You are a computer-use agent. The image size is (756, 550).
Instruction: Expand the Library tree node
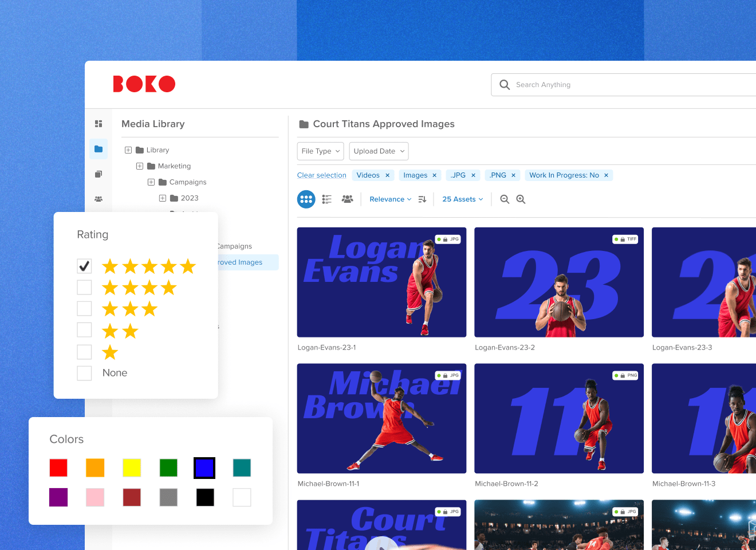point(128,150)
